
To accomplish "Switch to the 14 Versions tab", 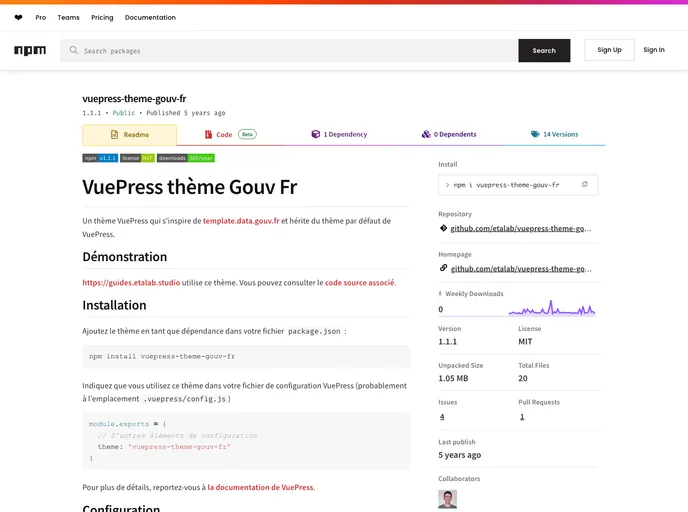I will [555, 134].
